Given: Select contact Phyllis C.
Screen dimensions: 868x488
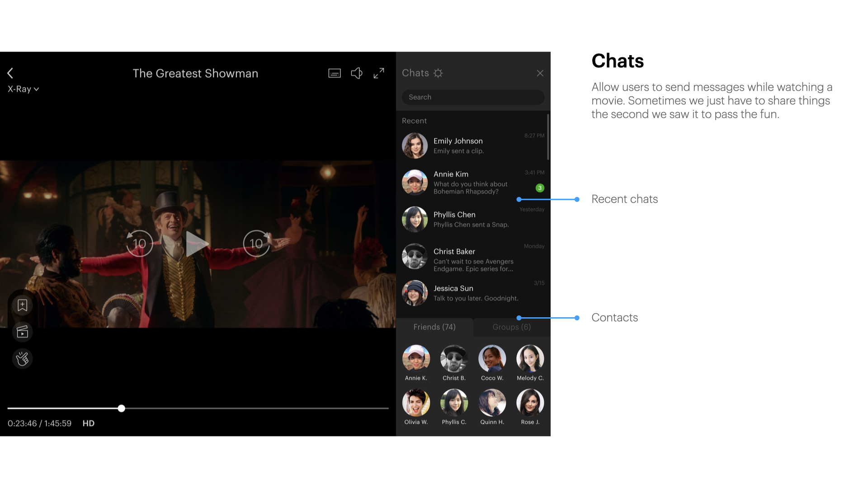Looking at the screenshot, I should point(454,407).
